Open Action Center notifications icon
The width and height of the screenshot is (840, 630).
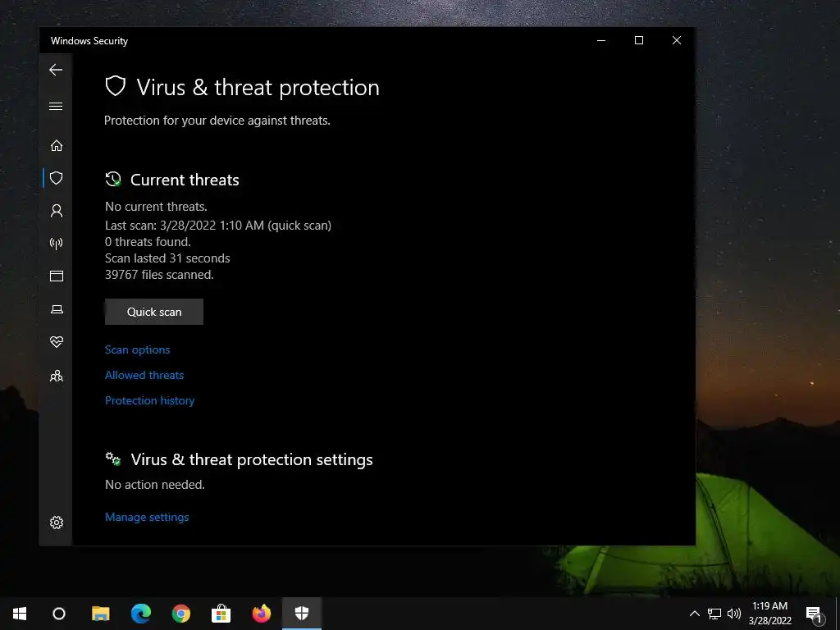point(814,614)
